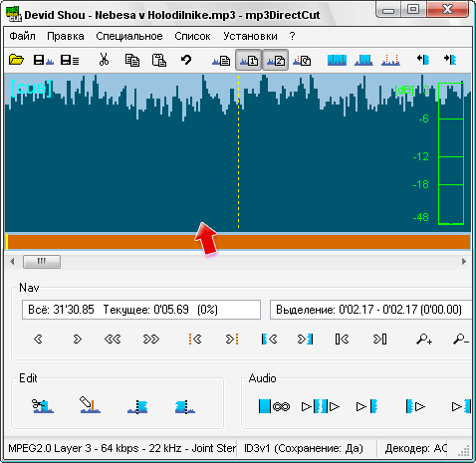Viewport: 476px width, 463px height.
Task: Click the [cue] label in waveform
Action: click(x=32, y=88)
